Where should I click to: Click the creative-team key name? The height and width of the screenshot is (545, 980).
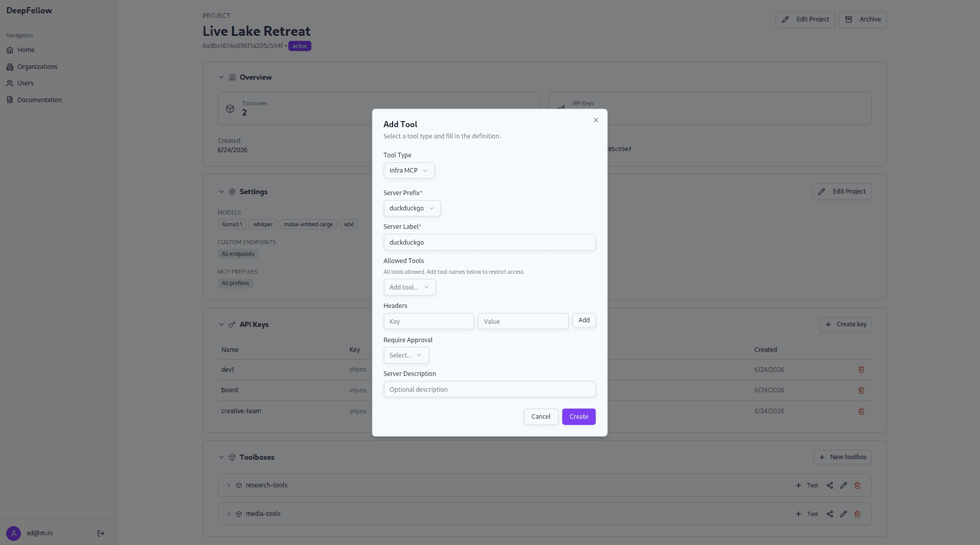coord(241,411)
